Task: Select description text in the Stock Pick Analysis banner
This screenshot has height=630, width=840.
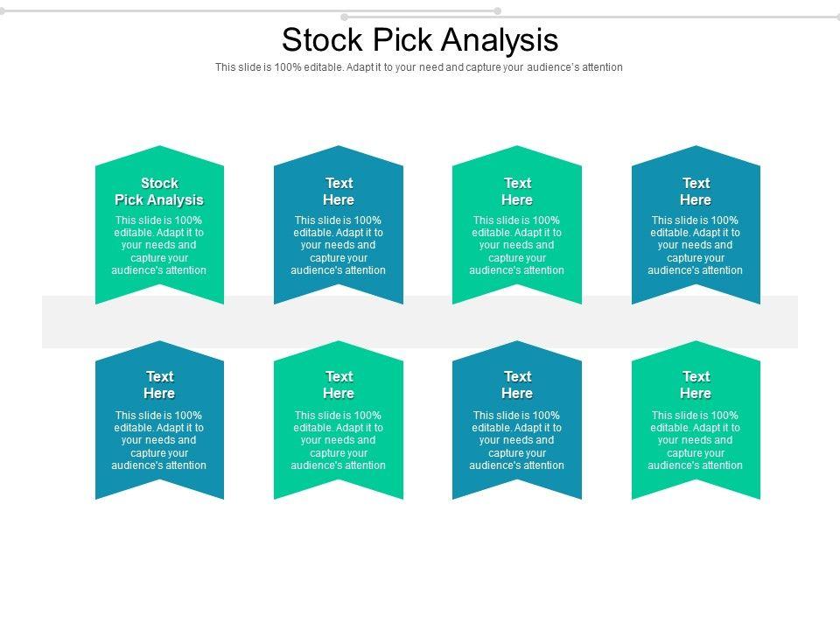Action: [x=159, y=246]
